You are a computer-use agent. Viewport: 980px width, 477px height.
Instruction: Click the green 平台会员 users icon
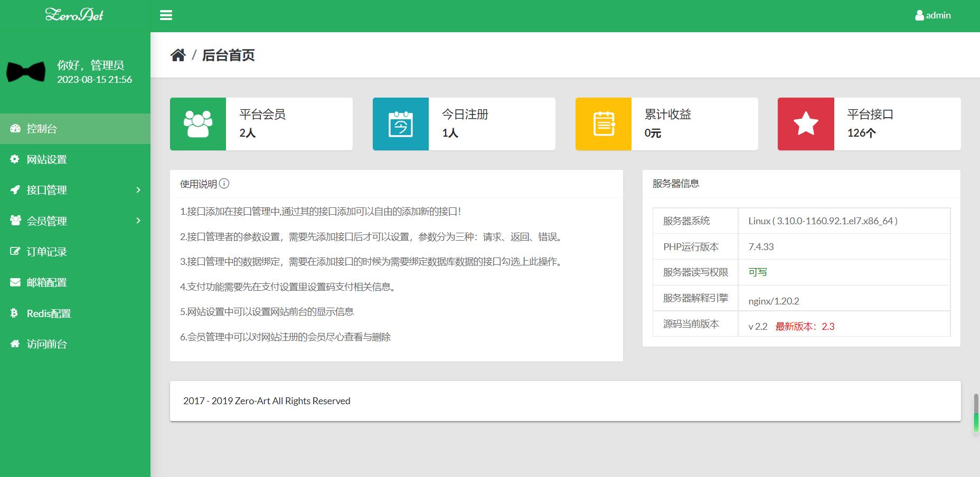click(198, 124)
